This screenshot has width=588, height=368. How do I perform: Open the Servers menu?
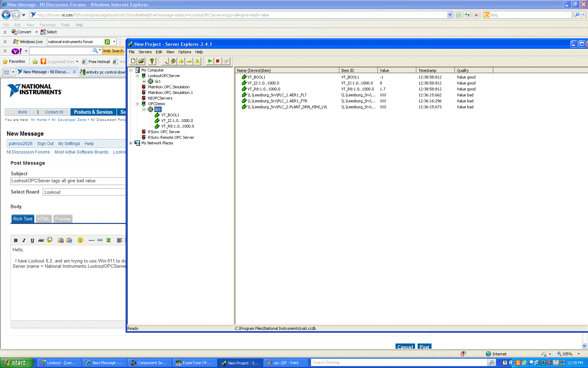[x=145, y=52]
